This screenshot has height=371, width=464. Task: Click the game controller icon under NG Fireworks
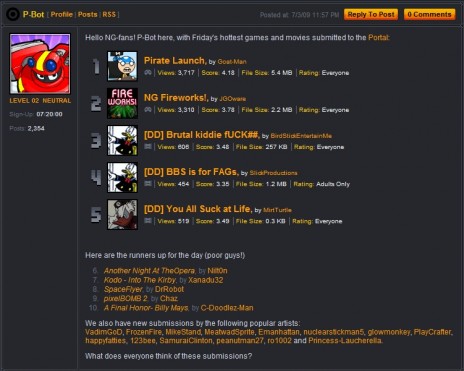click(148, 110)
